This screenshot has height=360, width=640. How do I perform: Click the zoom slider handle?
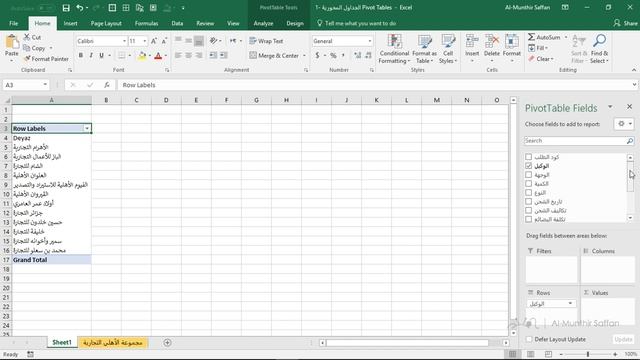point(588,354)
